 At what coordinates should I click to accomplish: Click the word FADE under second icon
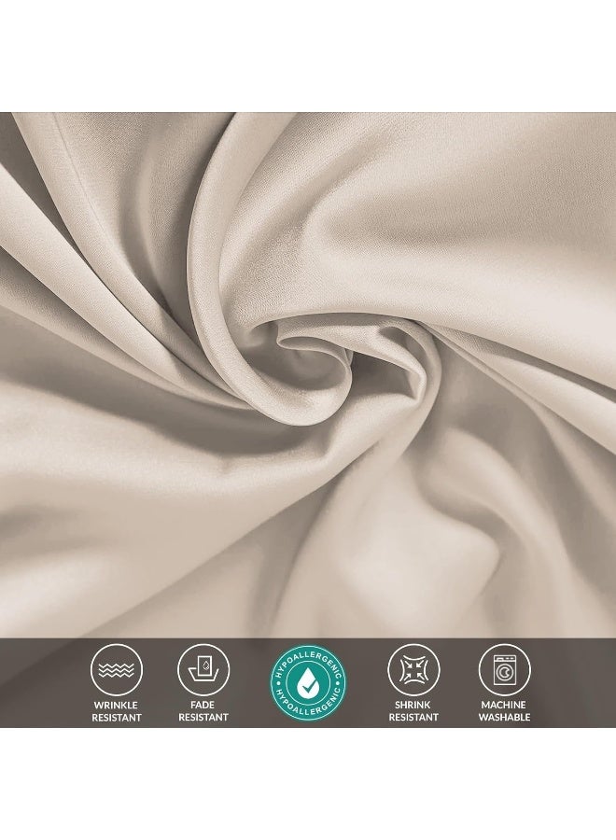click(203, 705)
